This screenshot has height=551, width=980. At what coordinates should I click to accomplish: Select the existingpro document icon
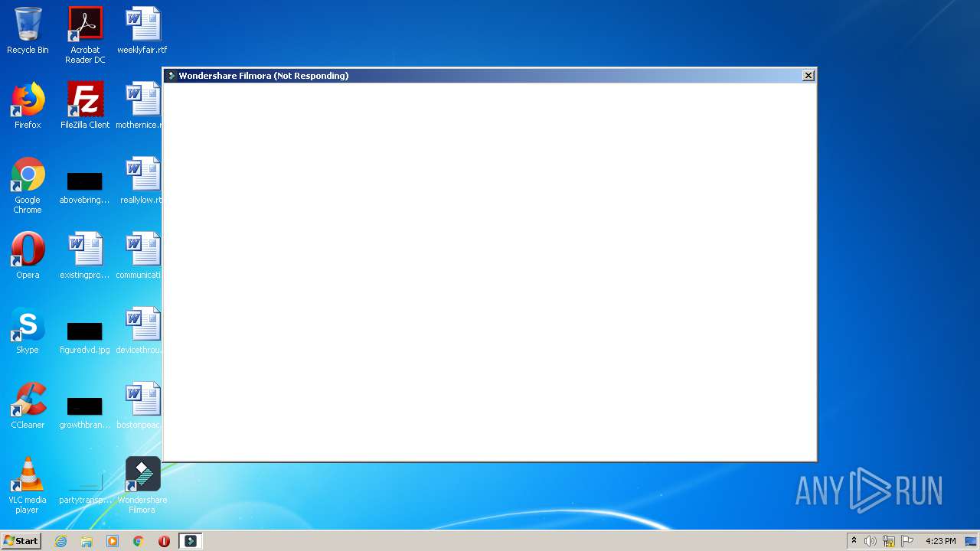85,256
